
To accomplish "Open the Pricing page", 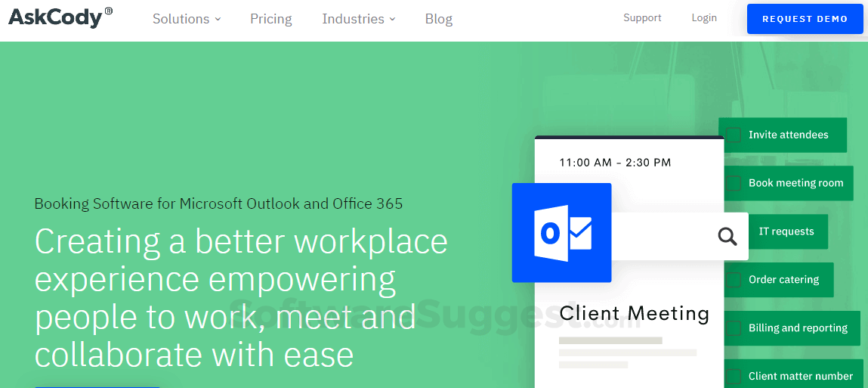I will 271,19.
